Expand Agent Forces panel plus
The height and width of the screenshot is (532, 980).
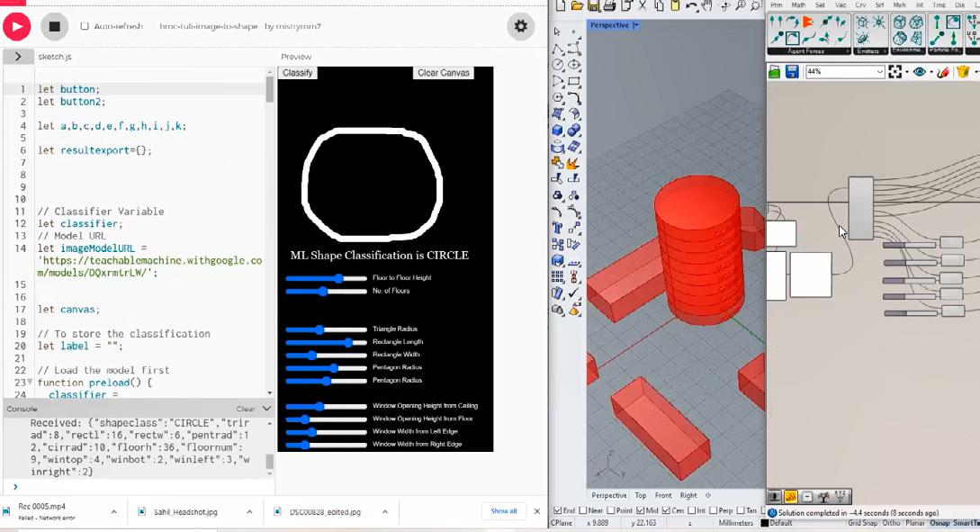pos(847,51)
